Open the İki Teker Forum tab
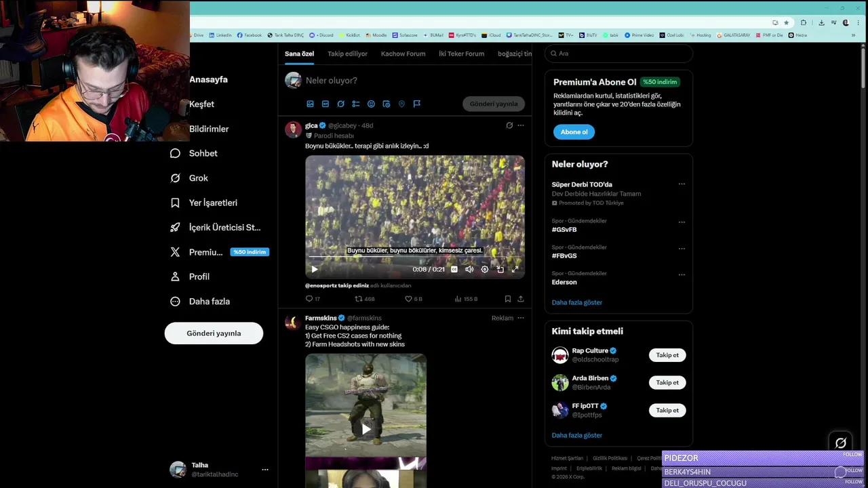This screenshot has height=488, width=868. pos(461,54)
